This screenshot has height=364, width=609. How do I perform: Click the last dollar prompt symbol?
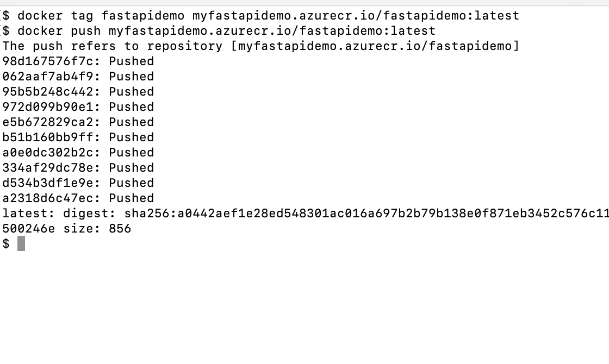pos(6,244)
